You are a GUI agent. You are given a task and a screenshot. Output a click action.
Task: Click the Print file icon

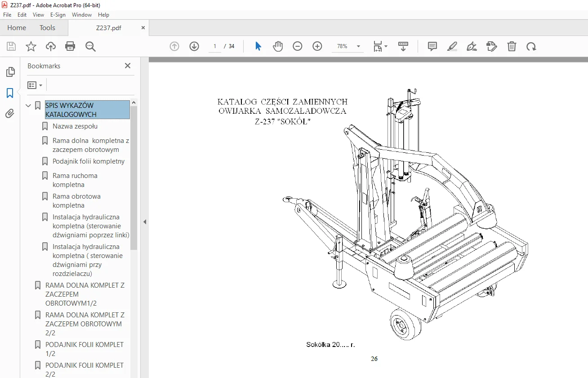coord(70,46)
